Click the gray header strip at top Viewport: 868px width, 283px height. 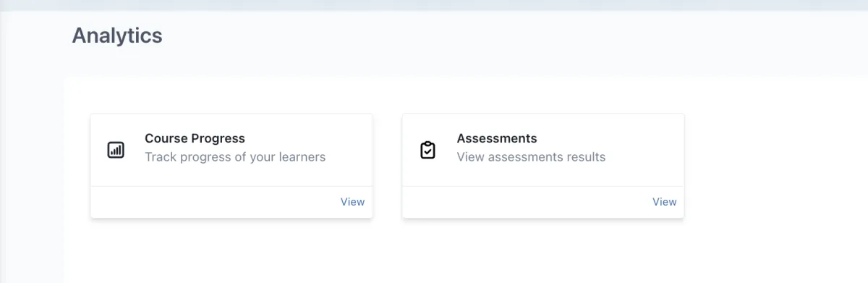coord(434,5)
